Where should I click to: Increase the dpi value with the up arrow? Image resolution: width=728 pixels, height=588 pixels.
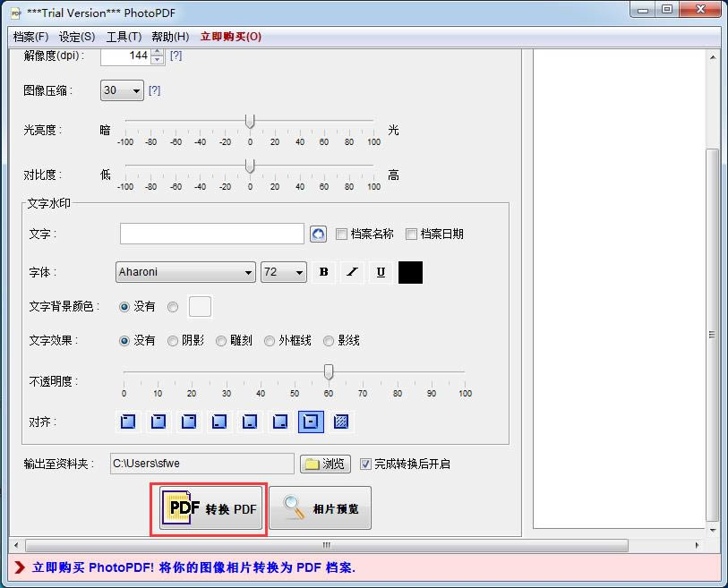tap(158, 52)
